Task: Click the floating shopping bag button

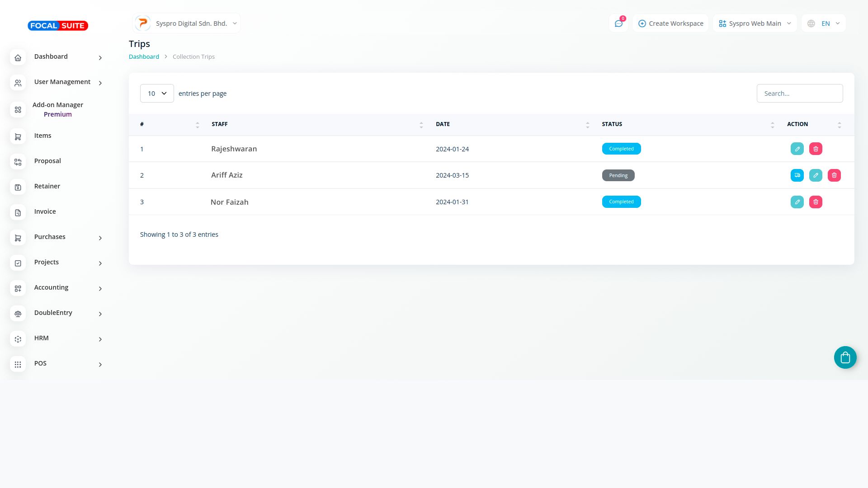Action: coord(845,357)
